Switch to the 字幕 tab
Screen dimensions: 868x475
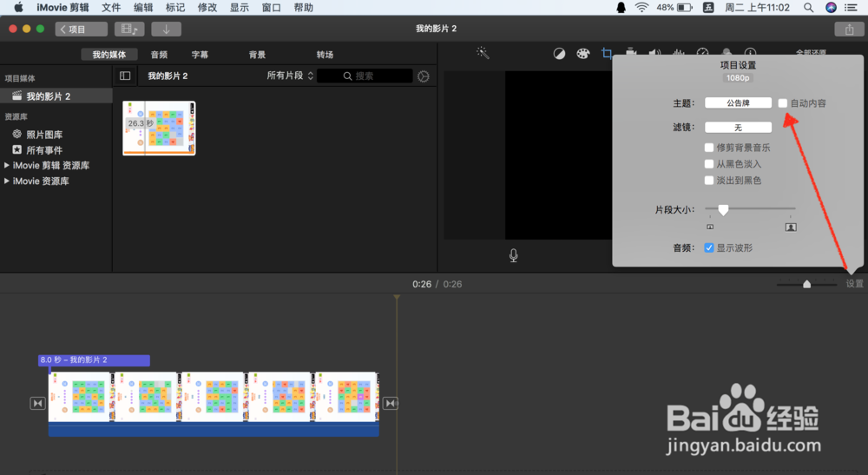200,54
